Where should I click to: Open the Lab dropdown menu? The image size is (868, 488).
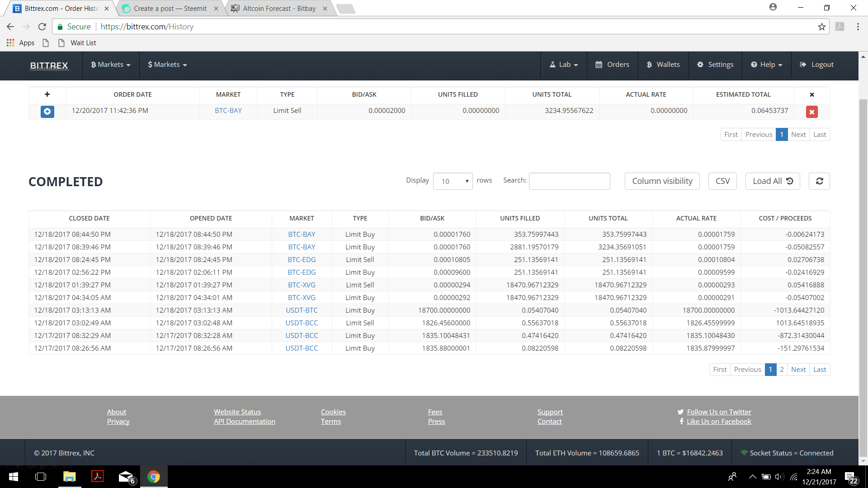564,65
